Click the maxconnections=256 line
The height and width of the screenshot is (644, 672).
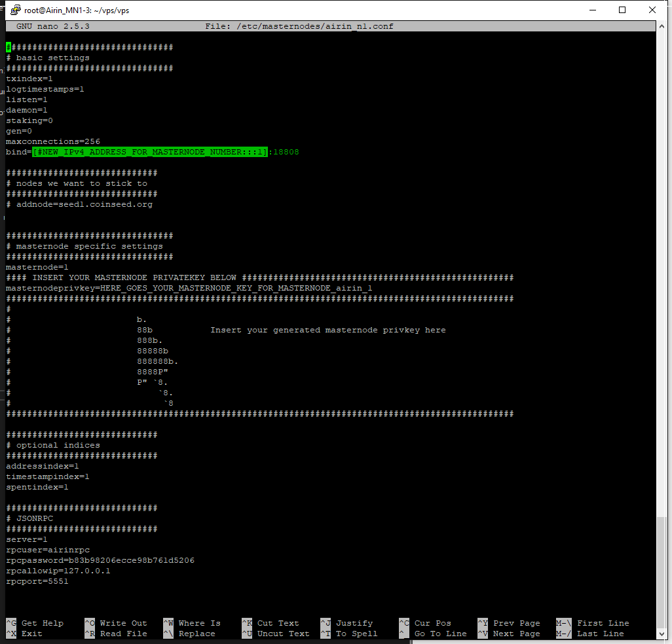point(52,141)
